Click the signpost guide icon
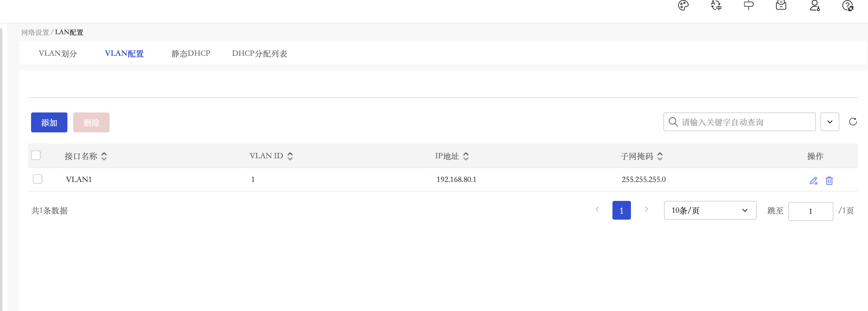The height and width of the screenshot is (311, 868). click(748, 6)
